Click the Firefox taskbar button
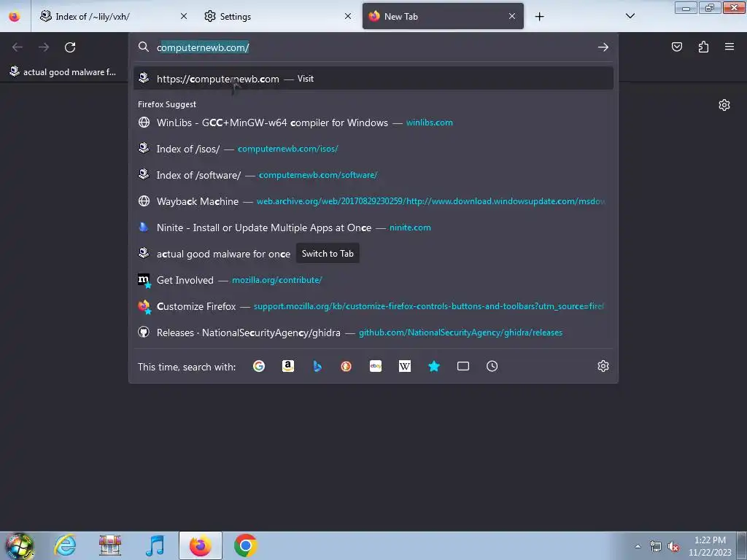This screenshot has width=747, height=560. [x=201, y=545]
